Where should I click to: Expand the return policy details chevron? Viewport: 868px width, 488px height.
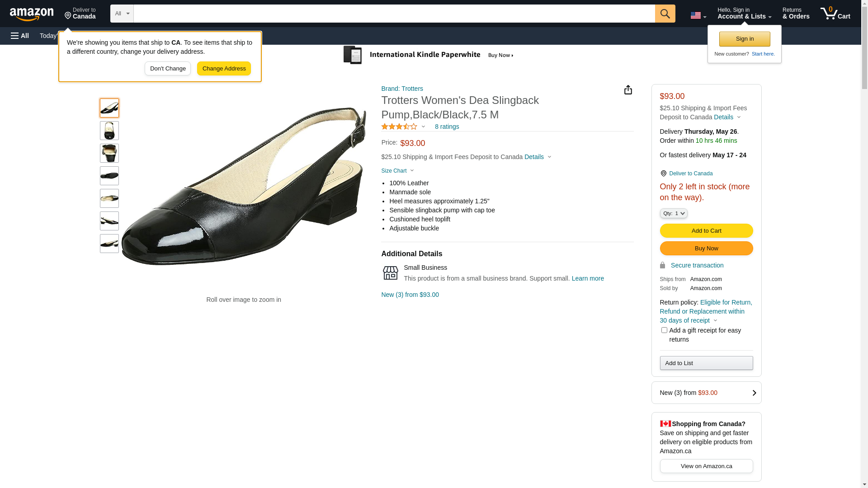point(715,320)
